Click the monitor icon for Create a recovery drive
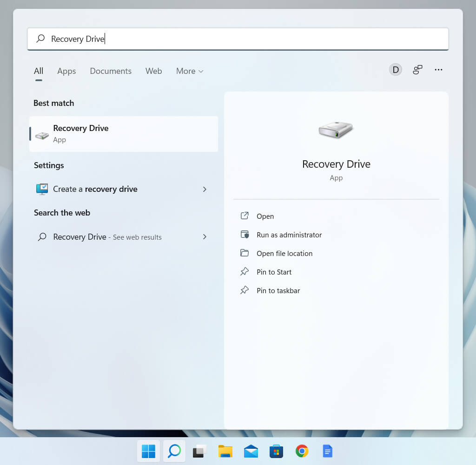This screenshot has height=465, width=476. 42,189
